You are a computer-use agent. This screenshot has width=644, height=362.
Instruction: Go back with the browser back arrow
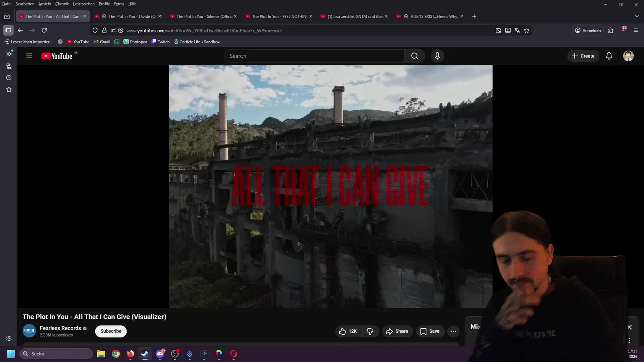(x=20, y=30)
